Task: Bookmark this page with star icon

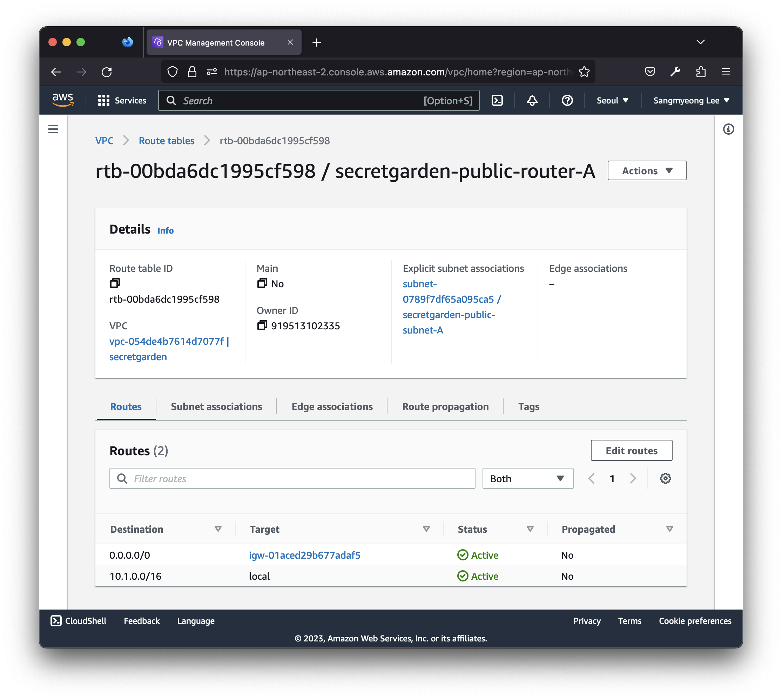Action: 584,72
